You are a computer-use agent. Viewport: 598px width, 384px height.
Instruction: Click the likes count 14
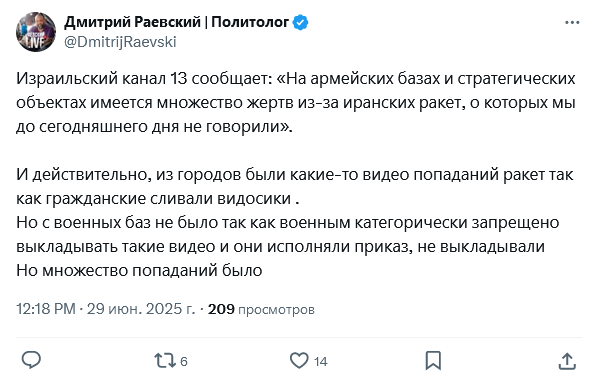[x=321, y=362]
